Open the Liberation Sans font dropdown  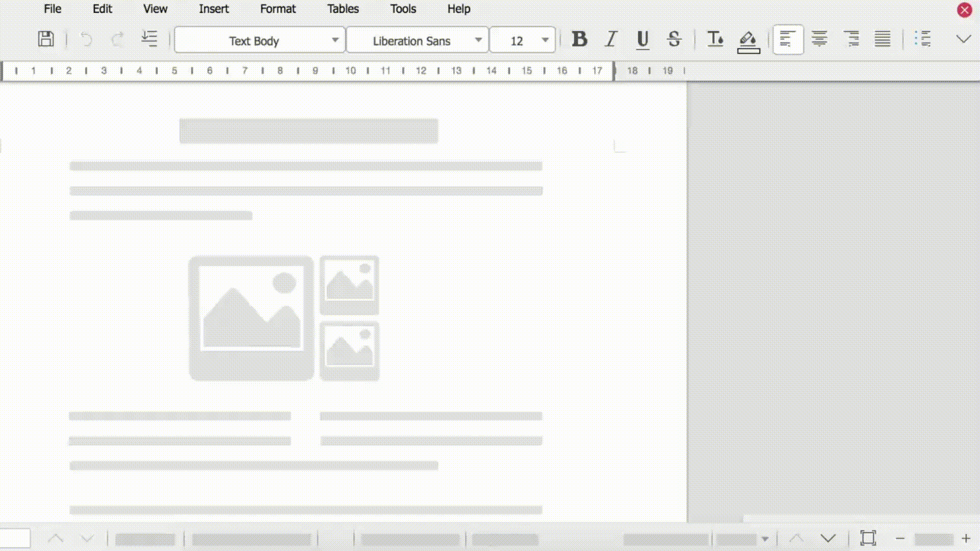coord(478,40)
